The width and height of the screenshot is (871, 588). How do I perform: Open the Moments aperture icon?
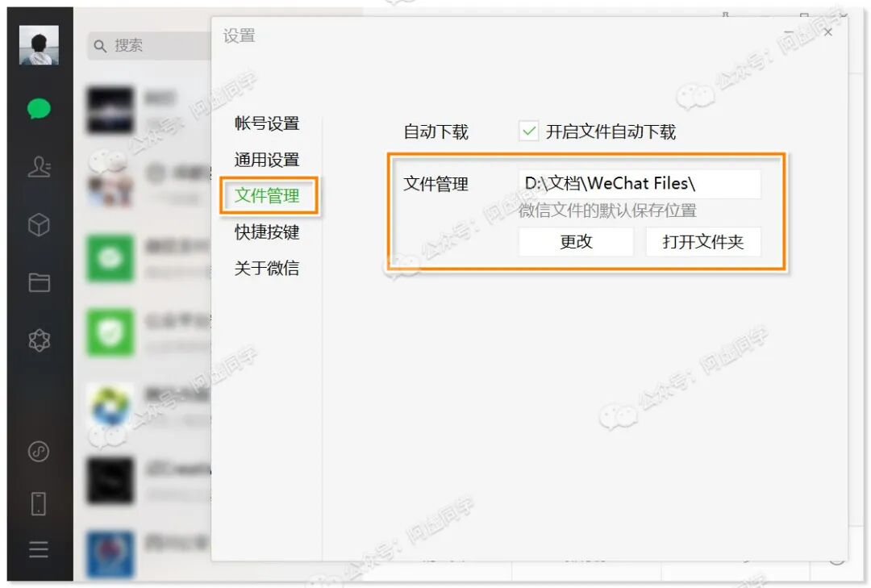(x=39, y=340)
